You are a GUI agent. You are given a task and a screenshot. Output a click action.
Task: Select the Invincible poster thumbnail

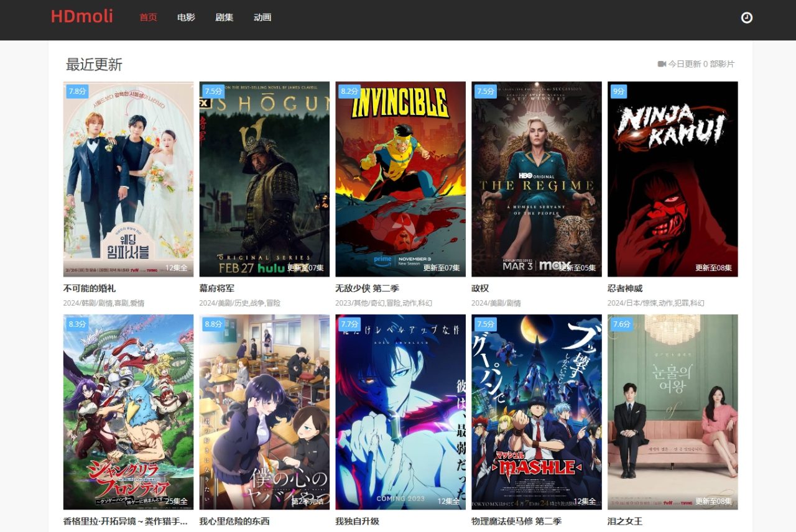pos(400,179)
